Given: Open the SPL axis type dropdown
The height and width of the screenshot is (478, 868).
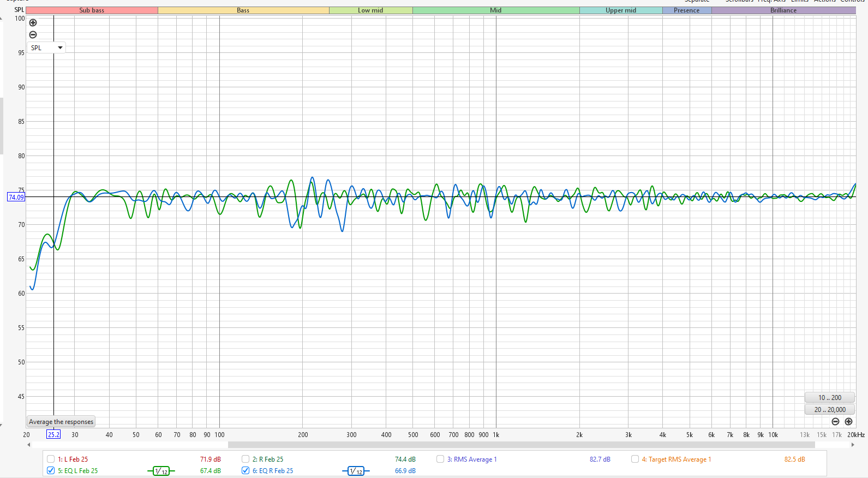Looking at the screenshot, I should coord(46,48).
